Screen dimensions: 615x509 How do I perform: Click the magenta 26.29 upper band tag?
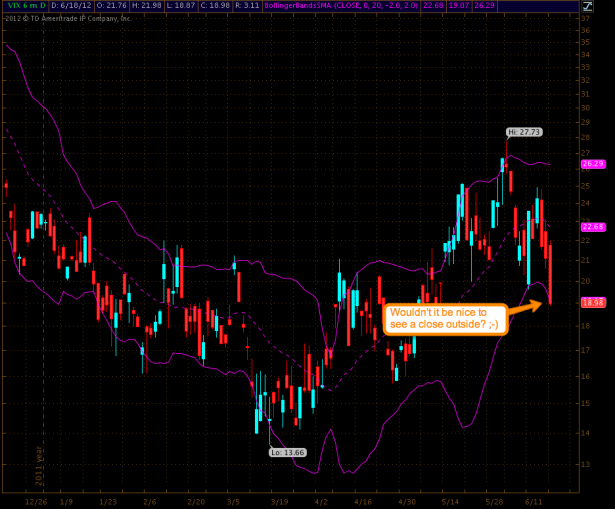tap(594, 164)
